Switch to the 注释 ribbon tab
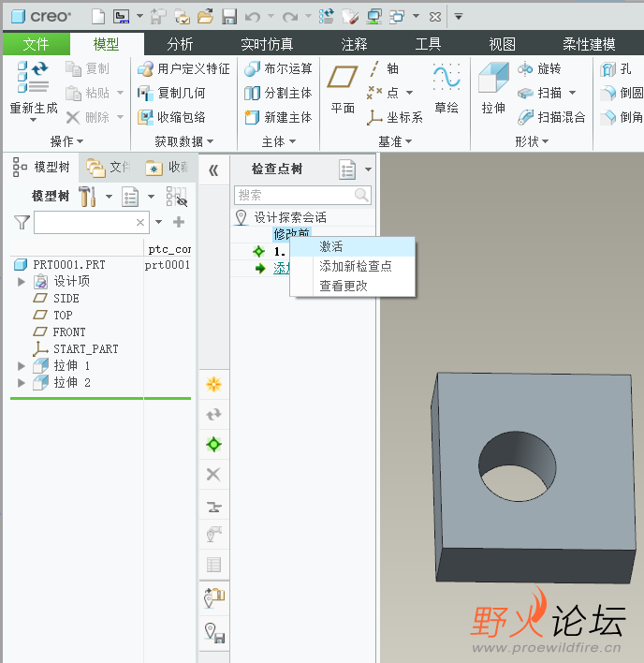Viewport: 644px width, 663px height. 354,44
